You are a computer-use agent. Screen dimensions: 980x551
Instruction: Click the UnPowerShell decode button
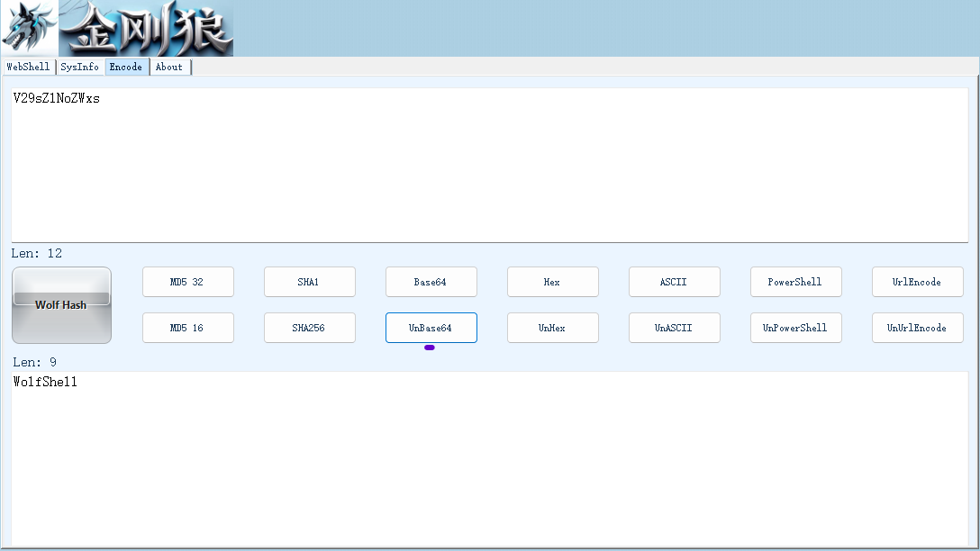pos(795,328)
